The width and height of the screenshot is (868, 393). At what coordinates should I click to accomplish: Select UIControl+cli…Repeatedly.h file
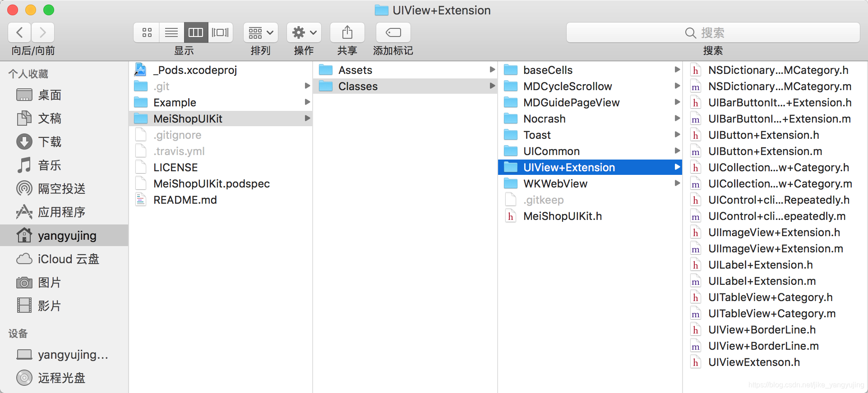775,200
